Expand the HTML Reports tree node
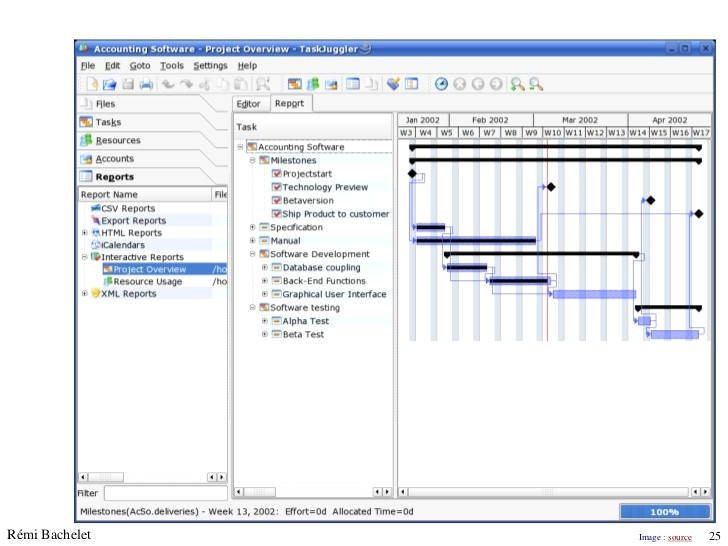This screenshot has width=728, height=546. pos(85,233)
